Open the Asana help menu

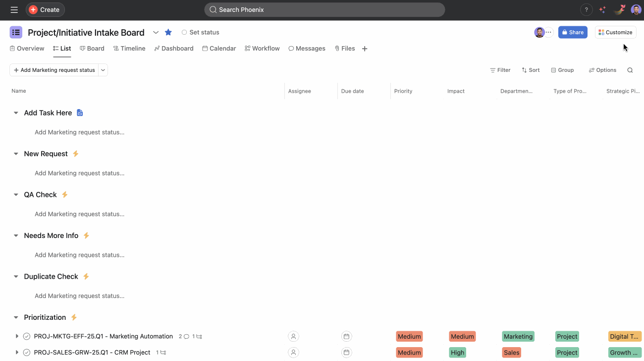click(x=587, y=9)
